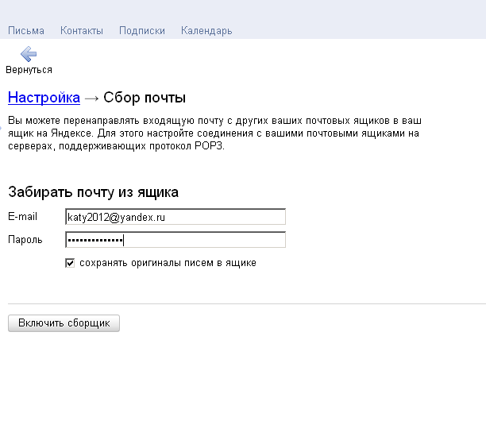Click the Включить сборщик button
Viewport: 486px width, 448px height.
pos(64,323)
